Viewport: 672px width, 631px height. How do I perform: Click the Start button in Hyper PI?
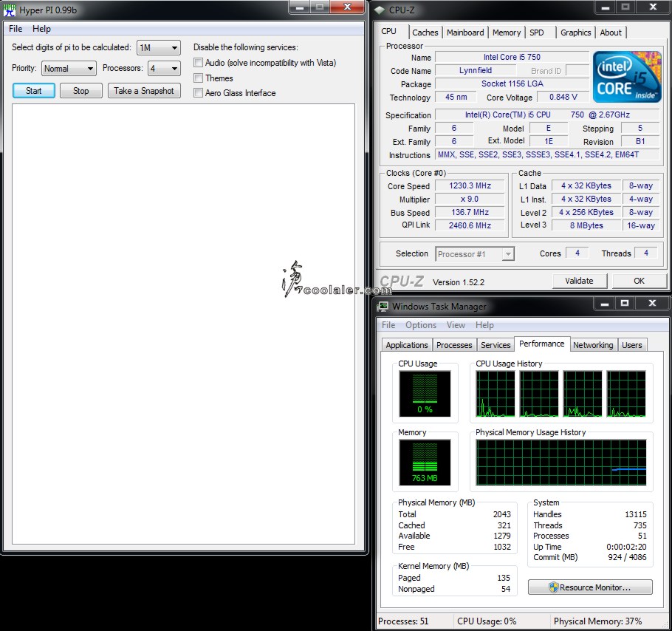point(33,90)
